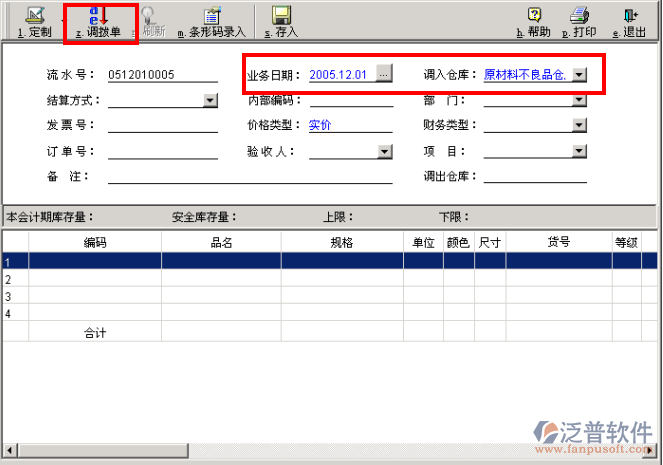The image size is (663, 465).
Task: Click the horizontal scrollbar thumb
Action: click(x=103, y=450)
